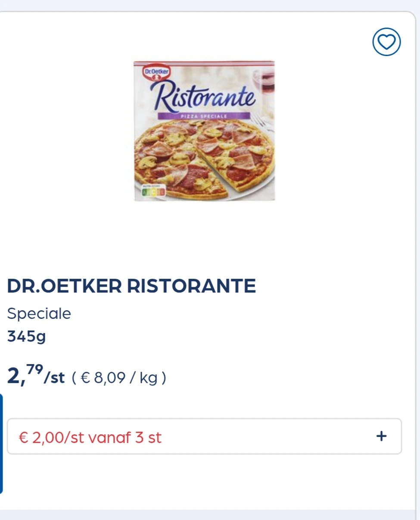Add the pizza to favorites with heart icon
The image size is (420, 520).
pos(386,42)
